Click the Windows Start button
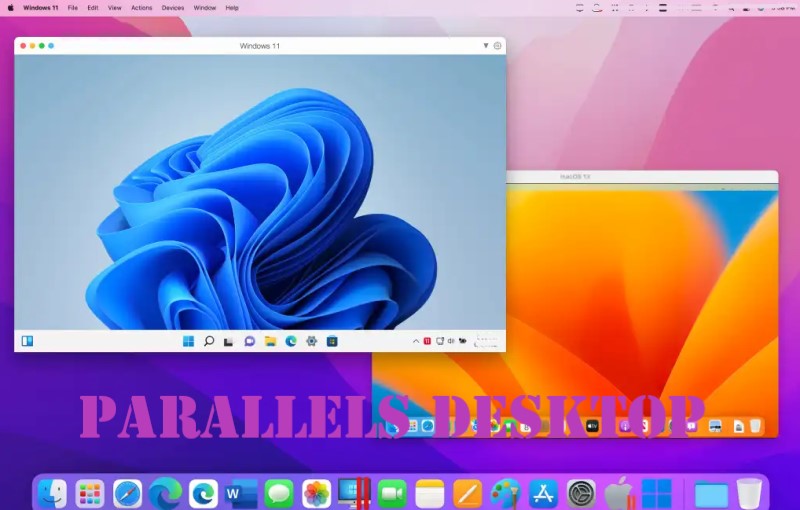Screen dimensions: 800x510 click(188, 341)
